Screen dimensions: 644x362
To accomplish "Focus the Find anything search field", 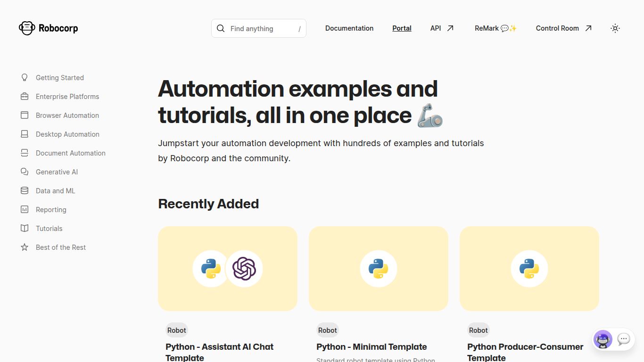I will tap(259, 29).
